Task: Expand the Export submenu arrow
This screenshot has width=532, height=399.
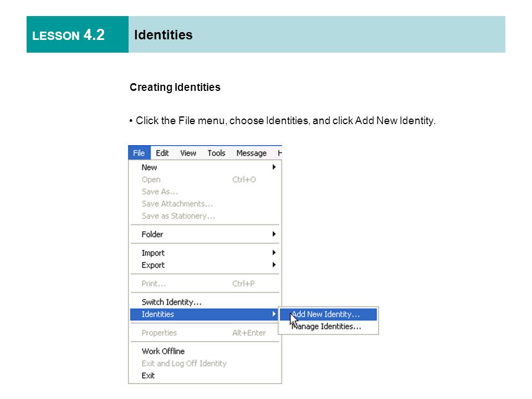Action: (274, 265)
